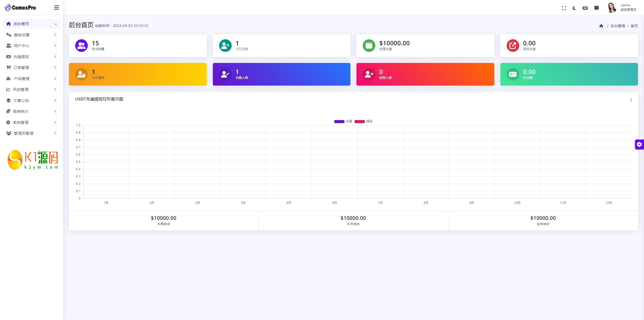This screenshot has height=320, width=644.
Task: Expand the 基础设置 sidebar menu
Action: click(x=22, y=35)
